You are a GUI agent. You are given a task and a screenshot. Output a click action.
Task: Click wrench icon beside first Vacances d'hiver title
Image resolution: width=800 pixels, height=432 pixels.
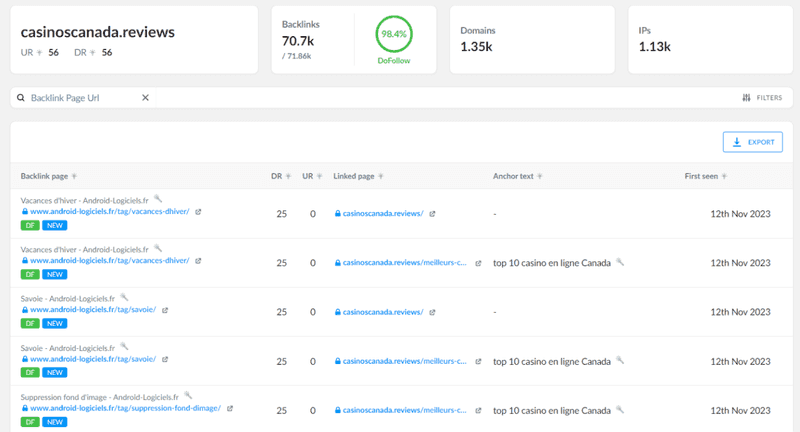158,199
